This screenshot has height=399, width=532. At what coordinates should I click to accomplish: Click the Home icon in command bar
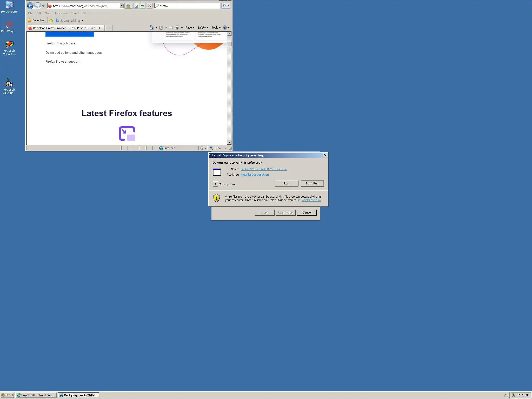pos(151,28)
